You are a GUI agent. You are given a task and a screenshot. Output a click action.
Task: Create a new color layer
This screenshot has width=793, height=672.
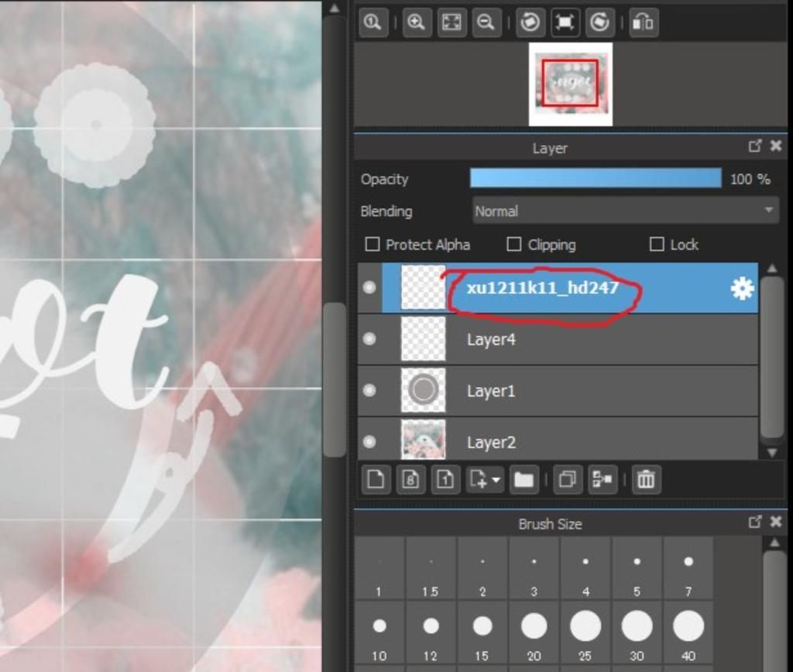coord(376,479)
